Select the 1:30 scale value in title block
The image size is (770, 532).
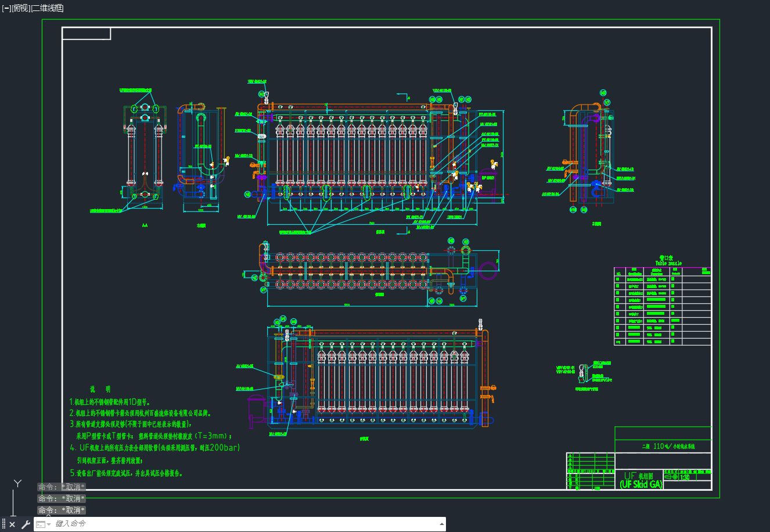685,477
